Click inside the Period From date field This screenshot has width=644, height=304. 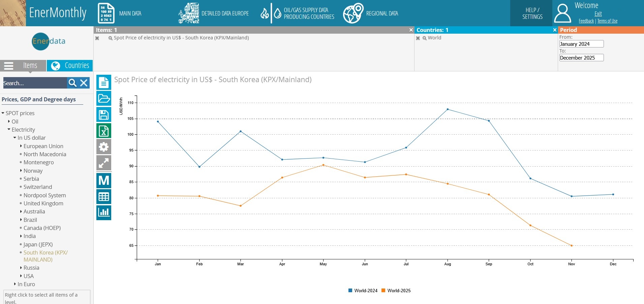point(581,44)
